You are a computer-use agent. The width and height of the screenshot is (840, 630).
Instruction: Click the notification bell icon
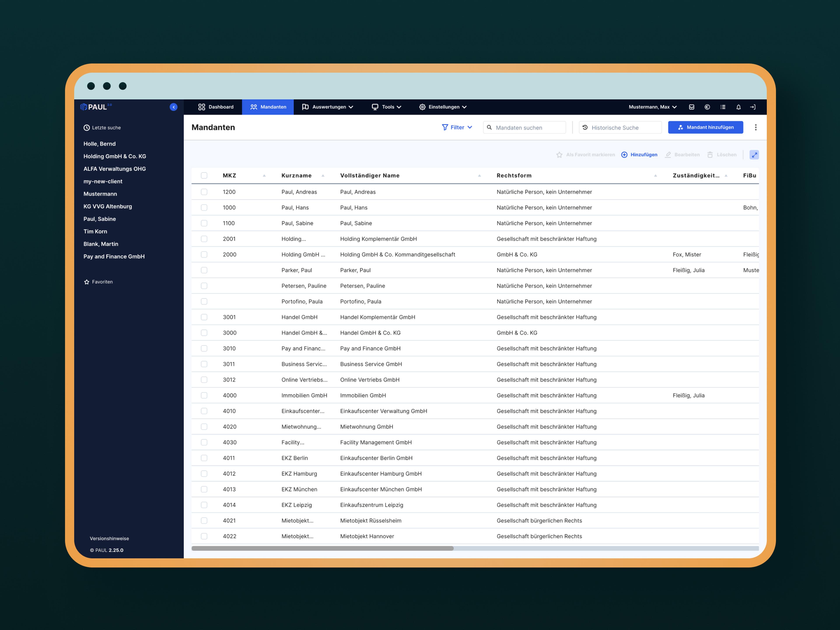pos(738,107)
